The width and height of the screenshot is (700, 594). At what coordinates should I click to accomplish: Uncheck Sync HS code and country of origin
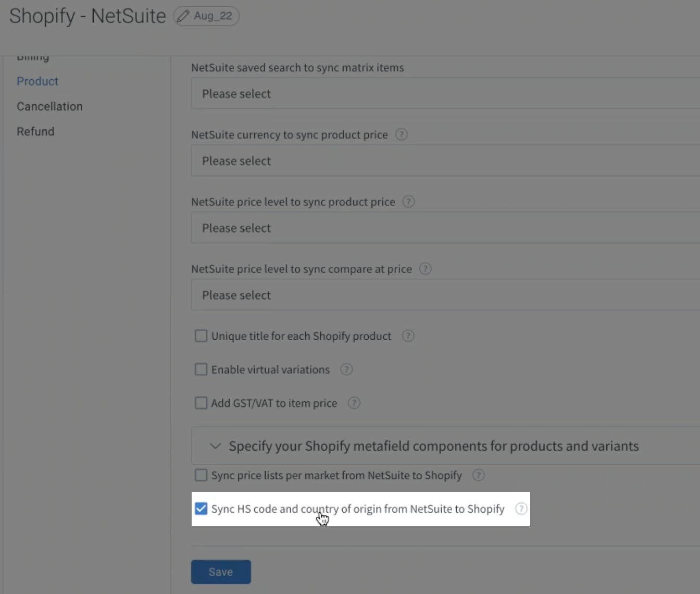201,509
